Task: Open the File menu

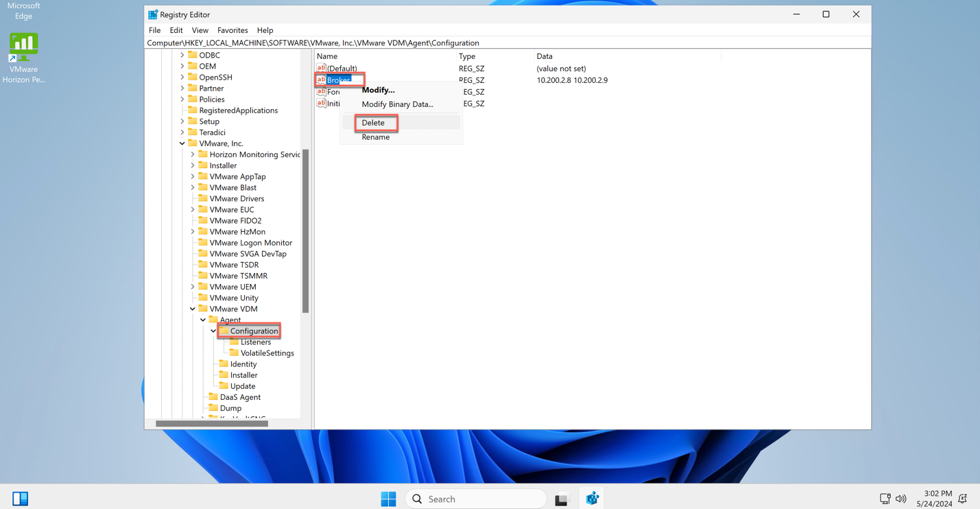Action: click(154, 30)
